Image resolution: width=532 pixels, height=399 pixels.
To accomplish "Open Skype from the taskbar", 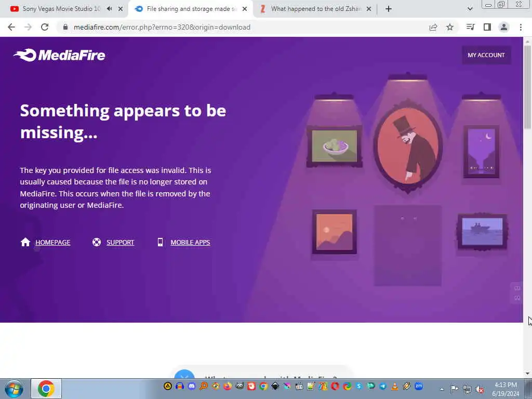I will click(359, 386).
